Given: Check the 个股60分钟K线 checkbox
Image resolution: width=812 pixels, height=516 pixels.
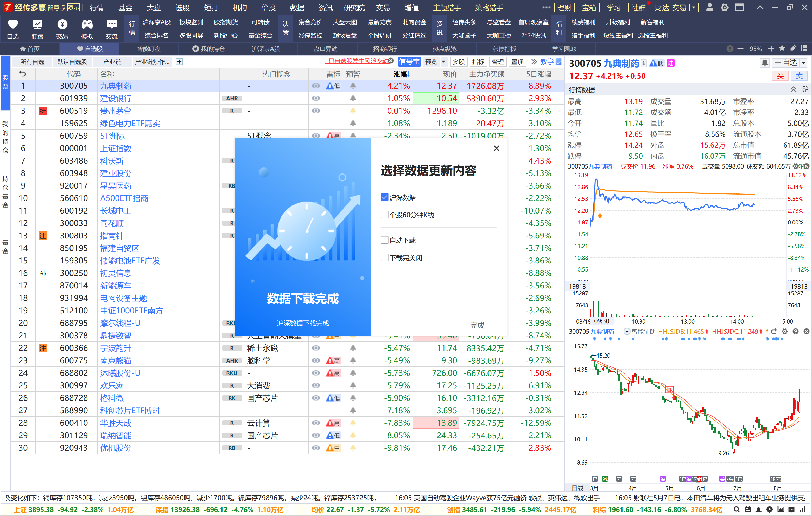Looking at the screenshot, I should [x=384, y=215].
